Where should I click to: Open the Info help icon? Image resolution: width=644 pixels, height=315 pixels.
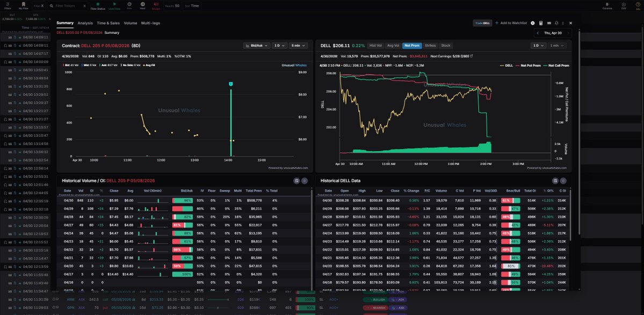click(638, 4)
